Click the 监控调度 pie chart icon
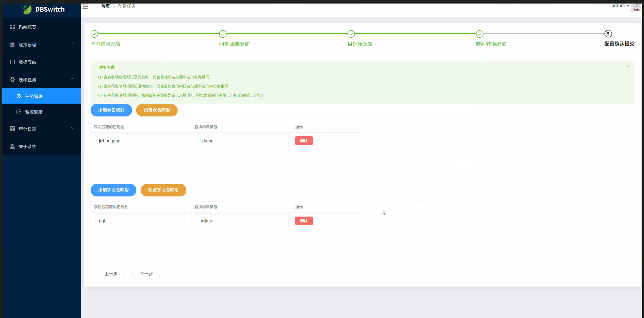Image resolution: width=644 pixels, height=318 pixels. [x=19, y=112]
